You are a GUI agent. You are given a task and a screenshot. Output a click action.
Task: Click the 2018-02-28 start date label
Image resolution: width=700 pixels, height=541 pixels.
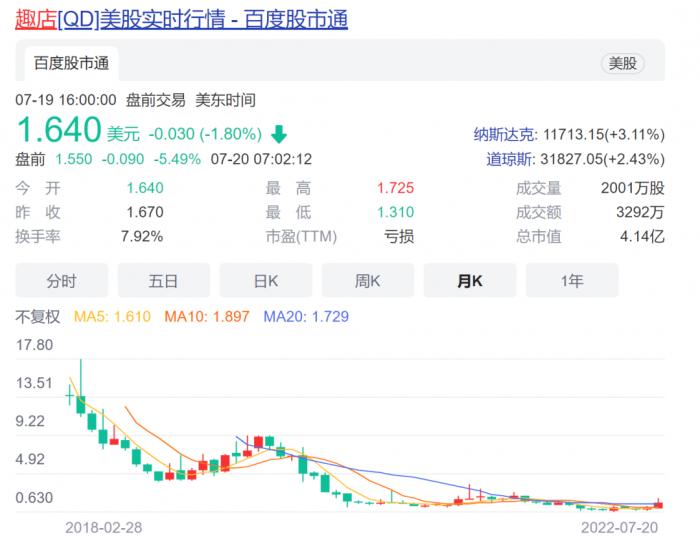point(104,528)
